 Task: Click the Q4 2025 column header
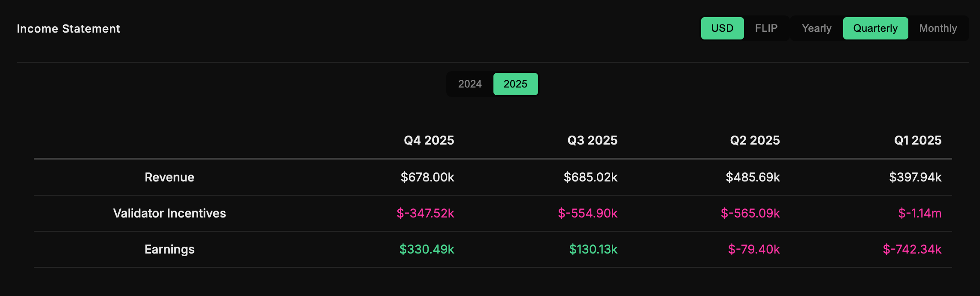point(429,140)
